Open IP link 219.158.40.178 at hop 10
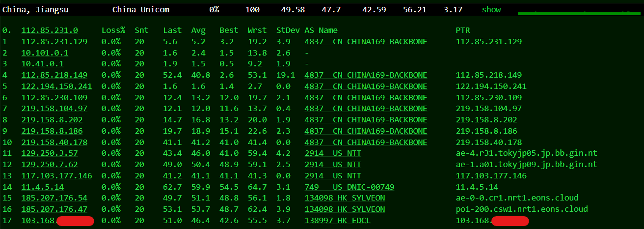The image size is (644, 229). click(54, 142)
